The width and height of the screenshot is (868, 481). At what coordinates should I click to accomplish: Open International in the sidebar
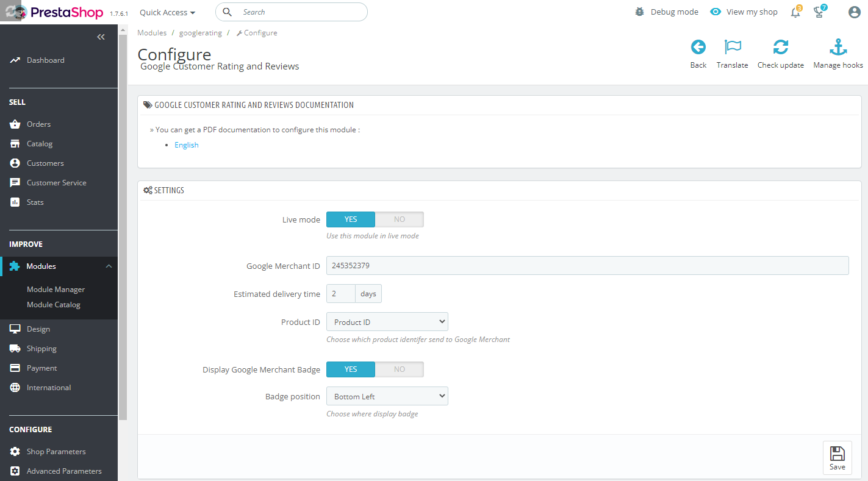tap(49, 387)
